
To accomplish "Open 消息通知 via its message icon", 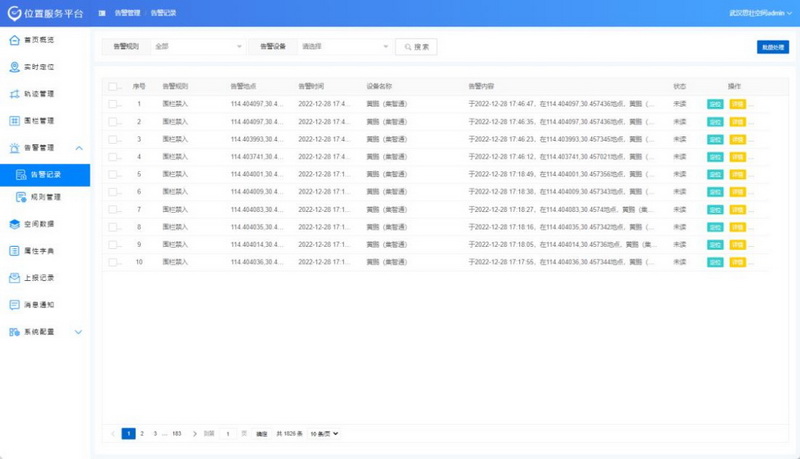I will [x=14, y=304].
